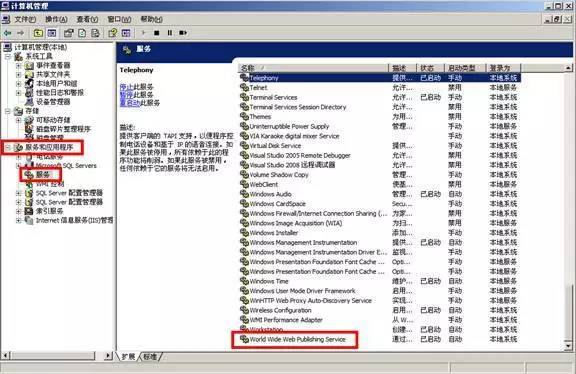
Task: Select the 磁盘碎片整理程序 tree node
Action: click(63, 129)
